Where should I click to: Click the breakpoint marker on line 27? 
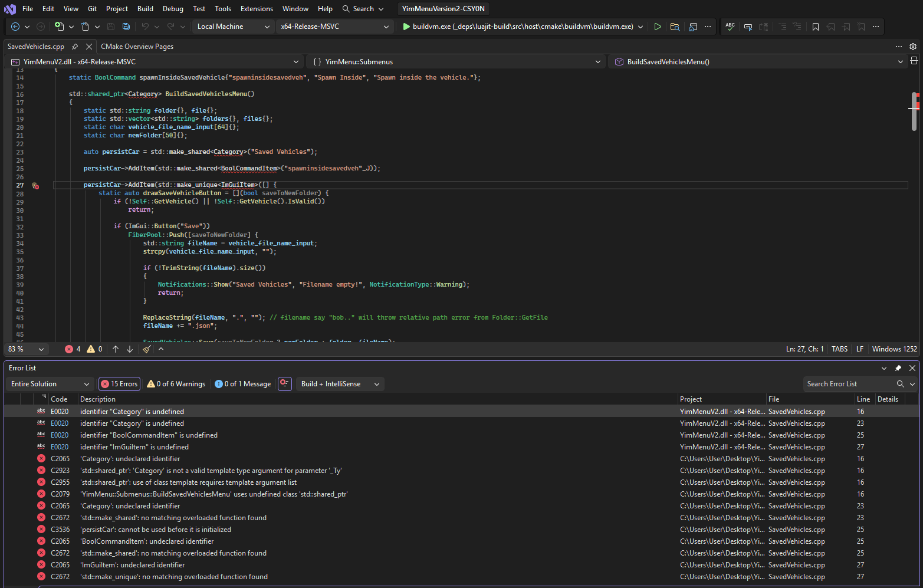pos(35,185)
